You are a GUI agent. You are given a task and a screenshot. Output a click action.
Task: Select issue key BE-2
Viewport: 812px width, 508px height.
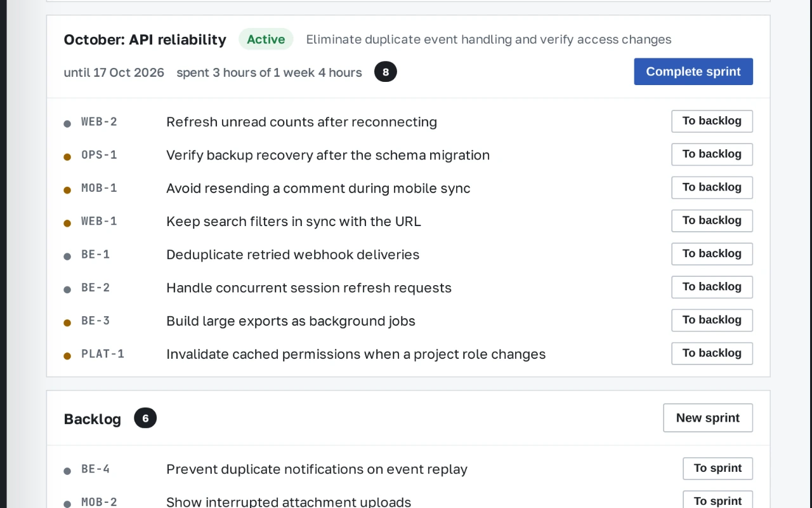coord(96,287)
